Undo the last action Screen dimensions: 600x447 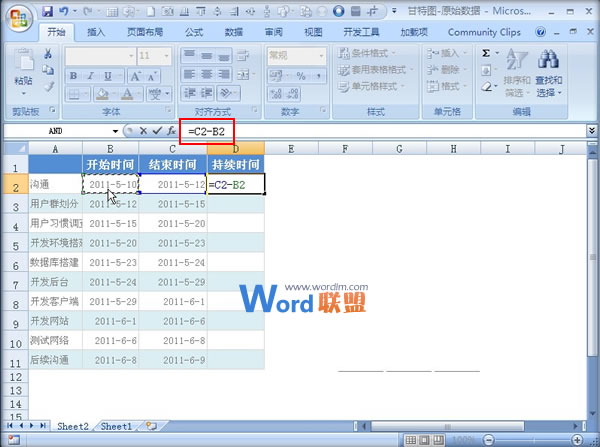[64, 11]
